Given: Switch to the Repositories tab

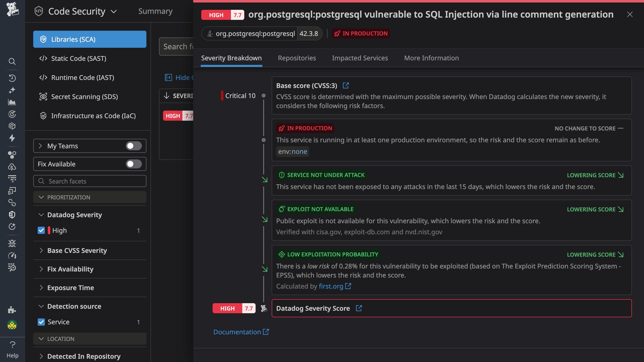Looking at the screenshot, I should point(297,58).
